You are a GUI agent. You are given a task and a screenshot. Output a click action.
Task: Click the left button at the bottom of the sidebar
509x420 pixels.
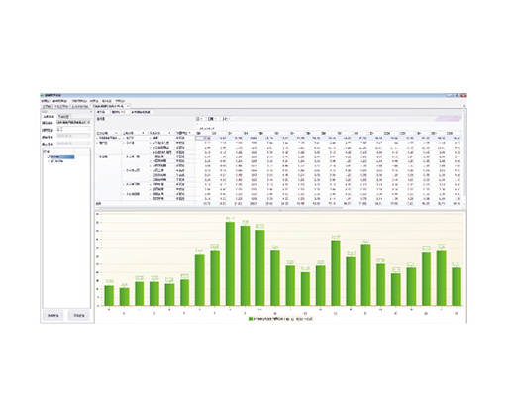(53, 316)
